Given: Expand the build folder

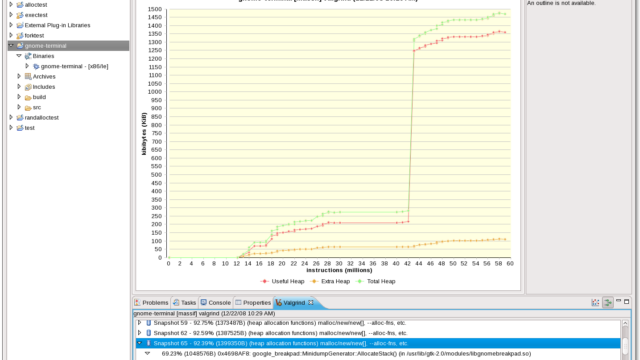Looking at the screenshot, I should point(19,97).
